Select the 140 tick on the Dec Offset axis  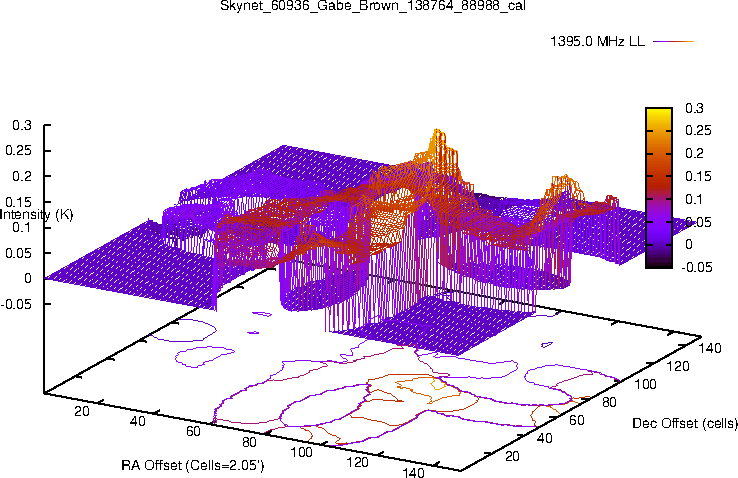[710, 348]
